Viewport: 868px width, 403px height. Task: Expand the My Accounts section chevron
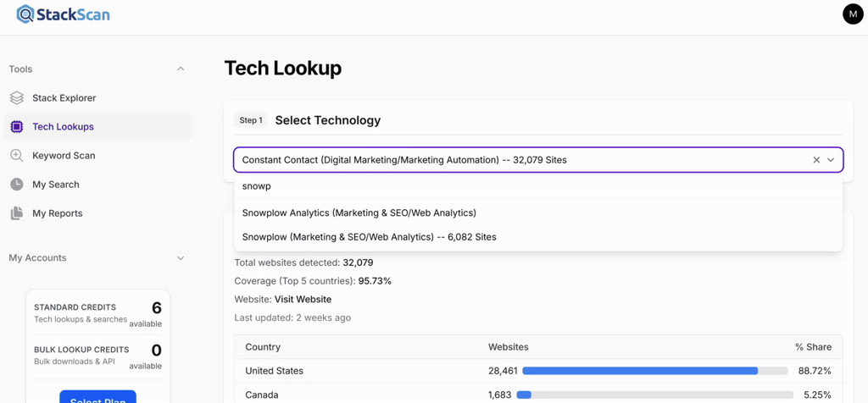point(180,257)
